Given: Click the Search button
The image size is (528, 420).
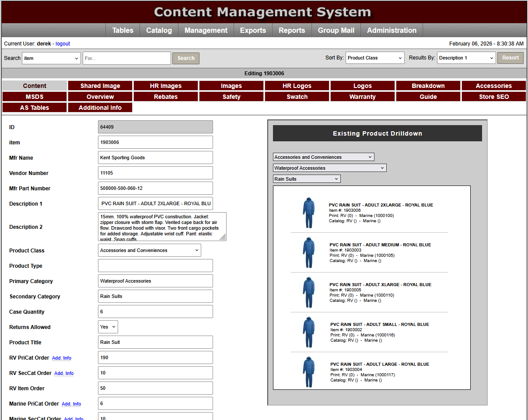Looking at the screenshot, I should (185, 58).
